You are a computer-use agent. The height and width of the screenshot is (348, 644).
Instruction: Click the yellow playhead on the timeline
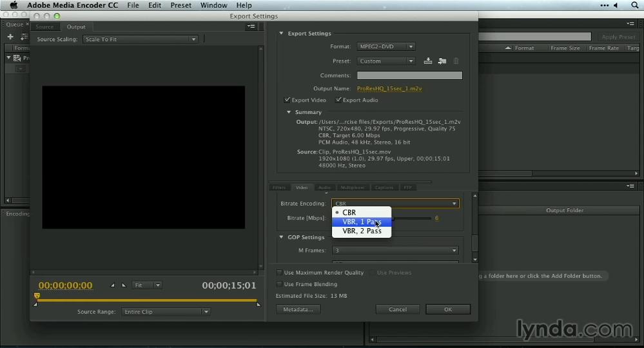tap(37, 296)
